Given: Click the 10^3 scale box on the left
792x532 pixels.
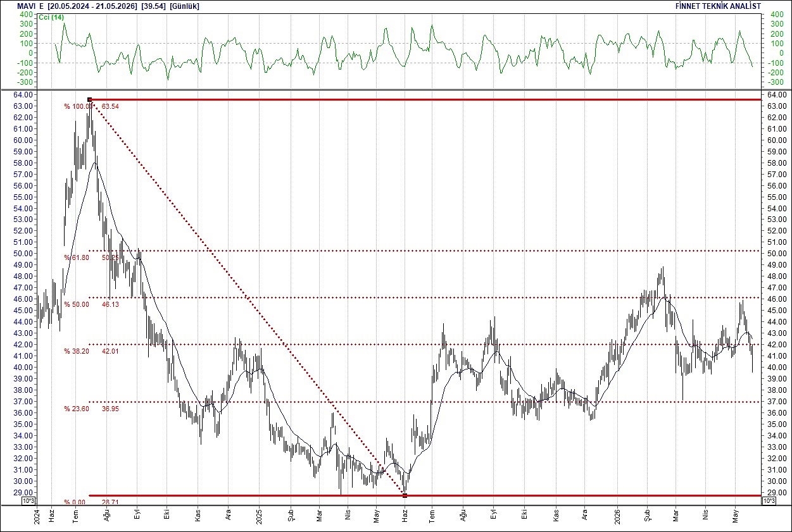Looking at the screenshot, I should tap(29, 501).
